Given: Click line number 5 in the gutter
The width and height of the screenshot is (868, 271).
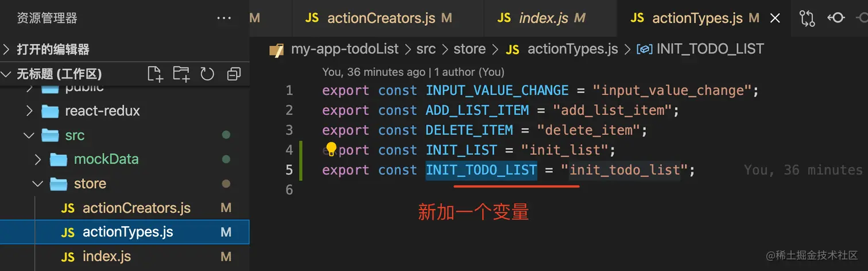Looking at the screenshot, I should pyautogui.click(x=289, y=170).
